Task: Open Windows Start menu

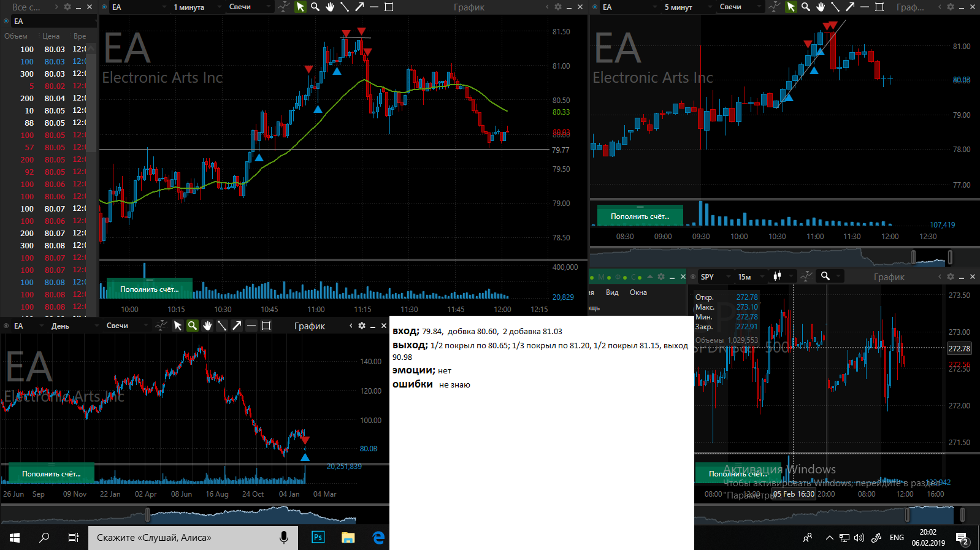Action: coord(15,538)
